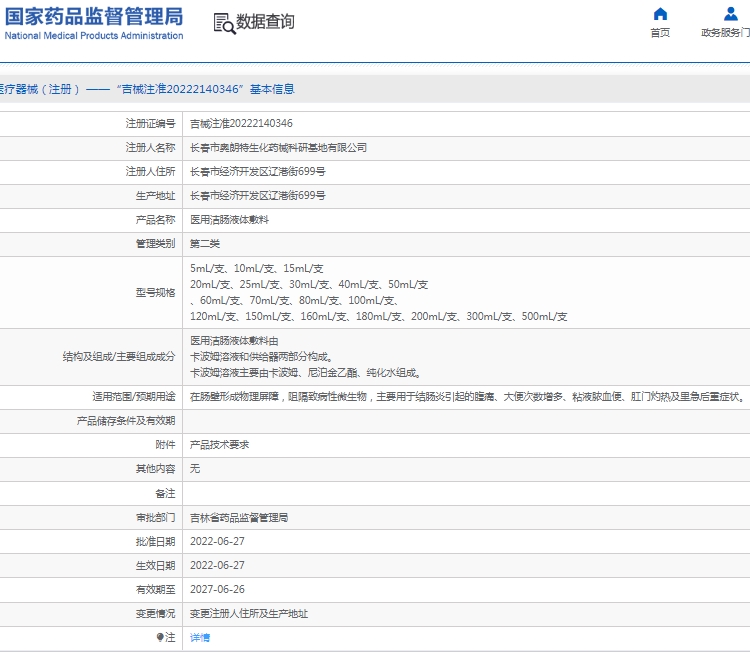Click the 数据查询 title text
The width and height of the screenshot is (750, 653).
pos(265,22)
